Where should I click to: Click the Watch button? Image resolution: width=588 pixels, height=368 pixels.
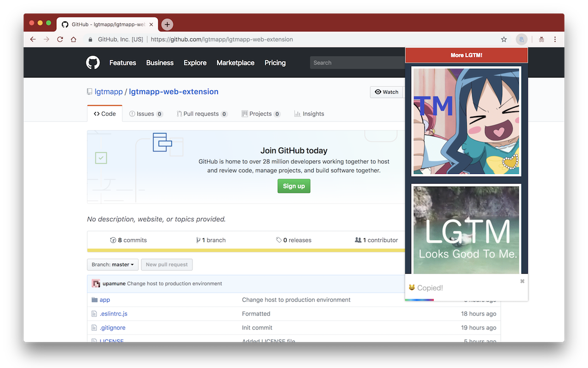(x=387, y=92)
